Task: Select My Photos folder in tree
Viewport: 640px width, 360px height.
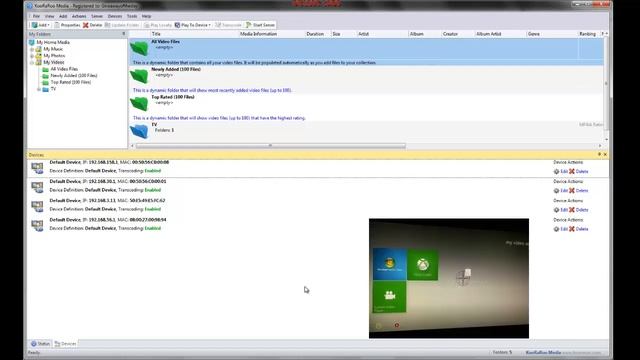Action: pyautogui.click(x=54, y=56)
